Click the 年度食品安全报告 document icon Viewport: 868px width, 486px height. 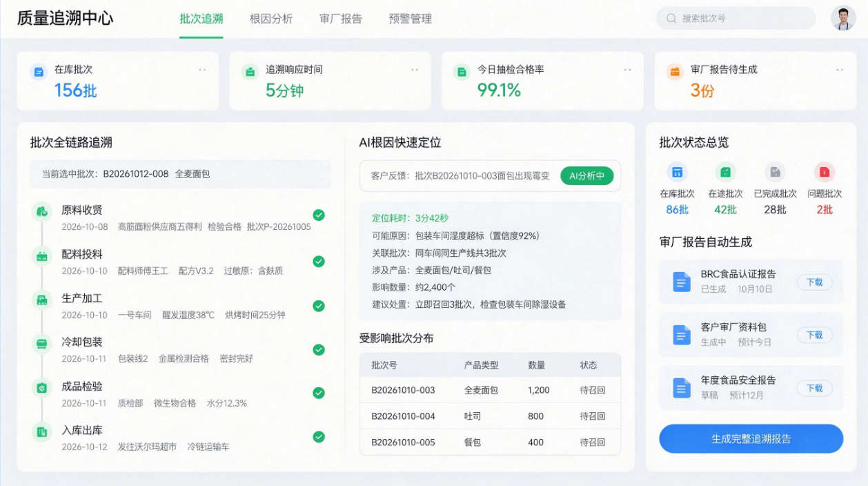click(682, 388)
